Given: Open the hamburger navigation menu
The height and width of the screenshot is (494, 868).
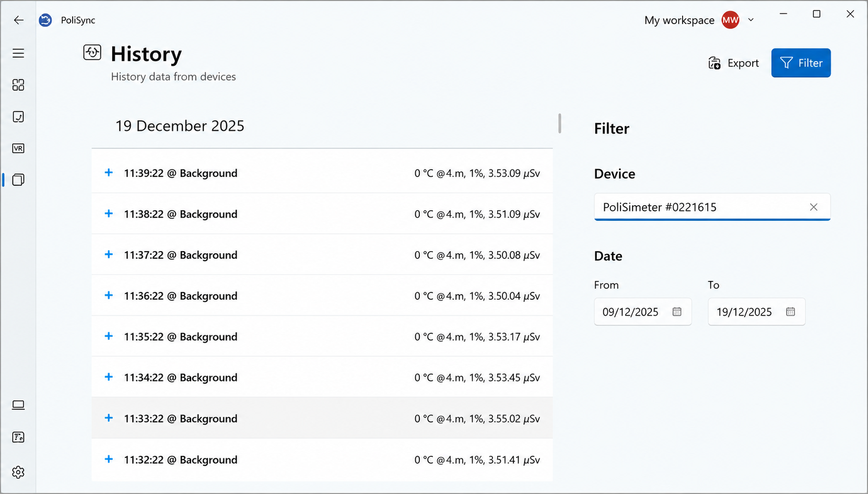Looking at the screenshot, I should [x=18, y=53].
